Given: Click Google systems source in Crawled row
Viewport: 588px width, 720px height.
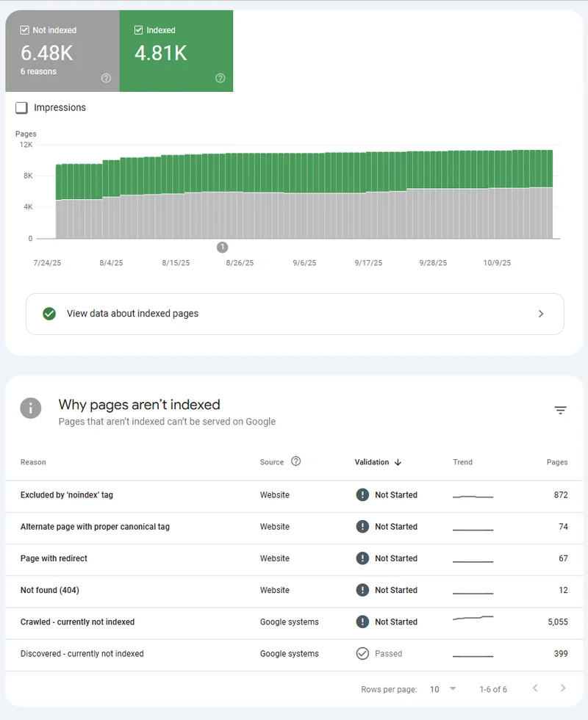Looking at the screenshot, I should (290, 622).
